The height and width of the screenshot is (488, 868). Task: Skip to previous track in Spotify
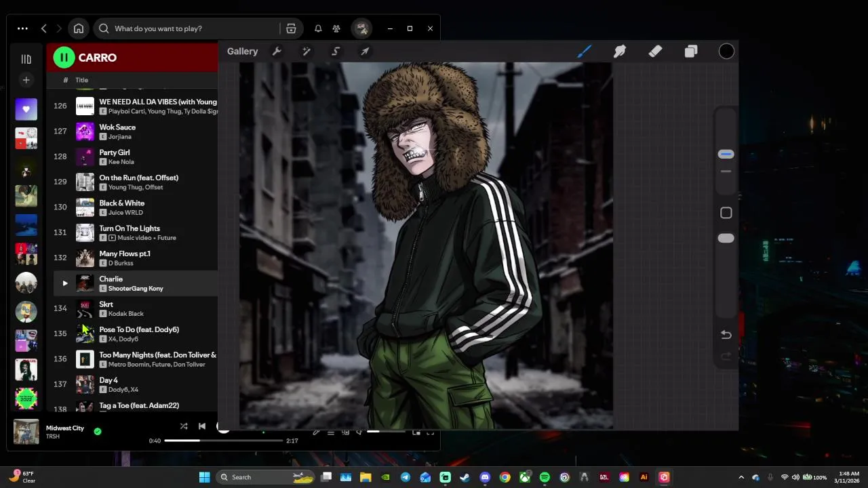point(202,426)
